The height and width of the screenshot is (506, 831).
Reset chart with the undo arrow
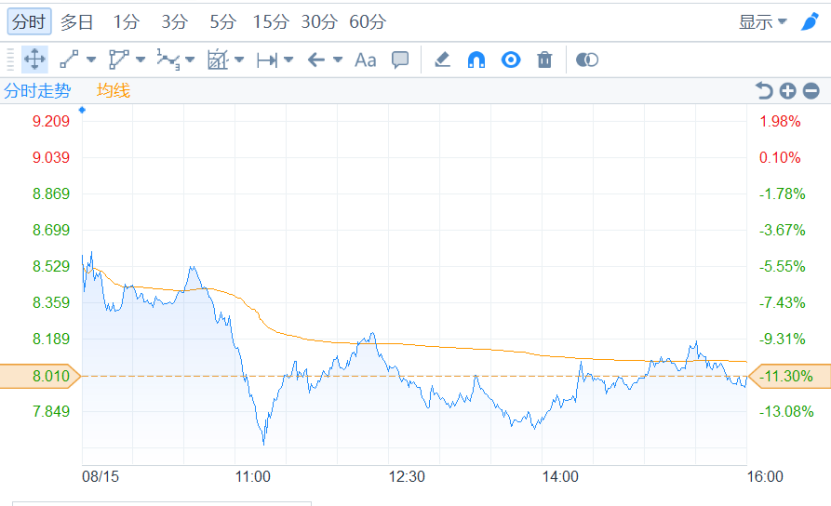(764, 91)
